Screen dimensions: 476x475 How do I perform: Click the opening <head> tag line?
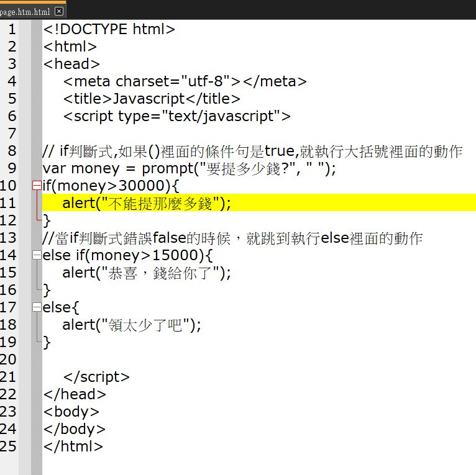(x=71, y=64)
